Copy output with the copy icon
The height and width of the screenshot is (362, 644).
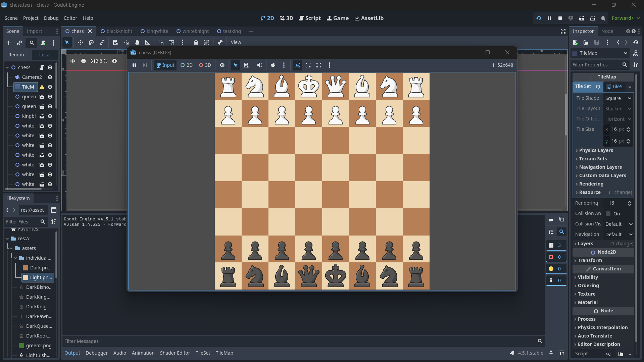coord(562,219)
